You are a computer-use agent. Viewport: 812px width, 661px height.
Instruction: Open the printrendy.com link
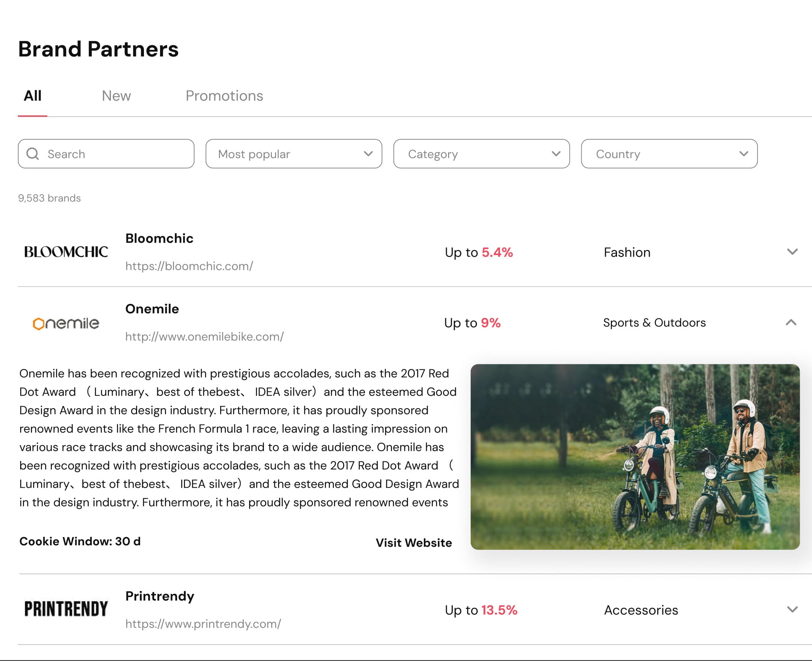point(203,624)
